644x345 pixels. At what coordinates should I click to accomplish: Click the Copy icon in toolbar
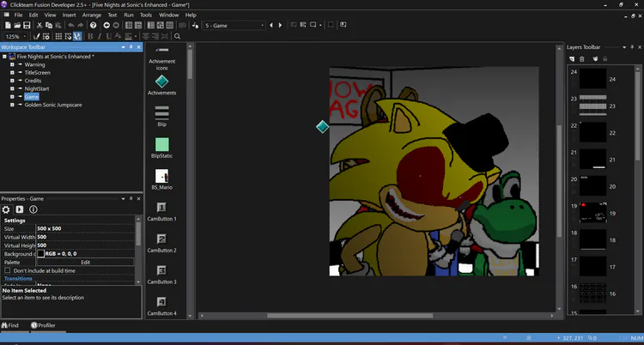[49, 26]
